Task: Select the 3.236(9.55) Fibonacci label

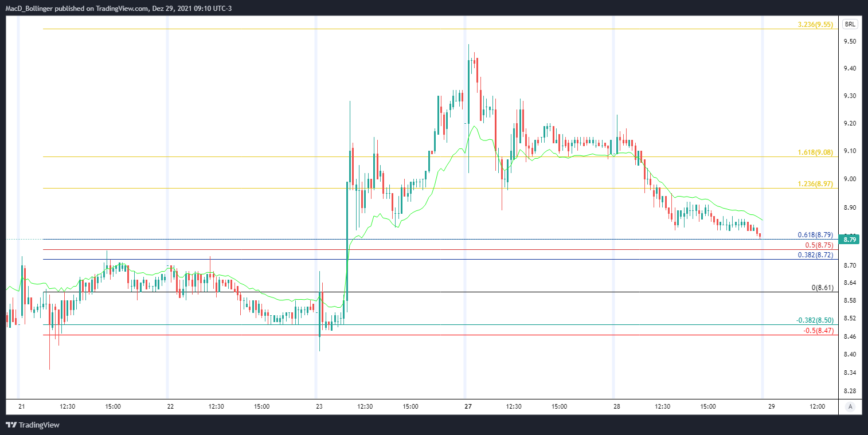Action: tap(815, 25)
